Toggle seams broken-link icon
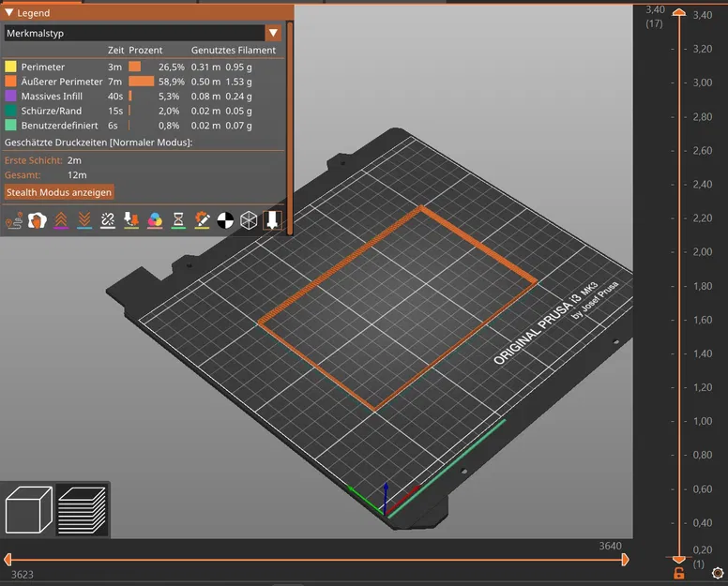 click(108, 220)
